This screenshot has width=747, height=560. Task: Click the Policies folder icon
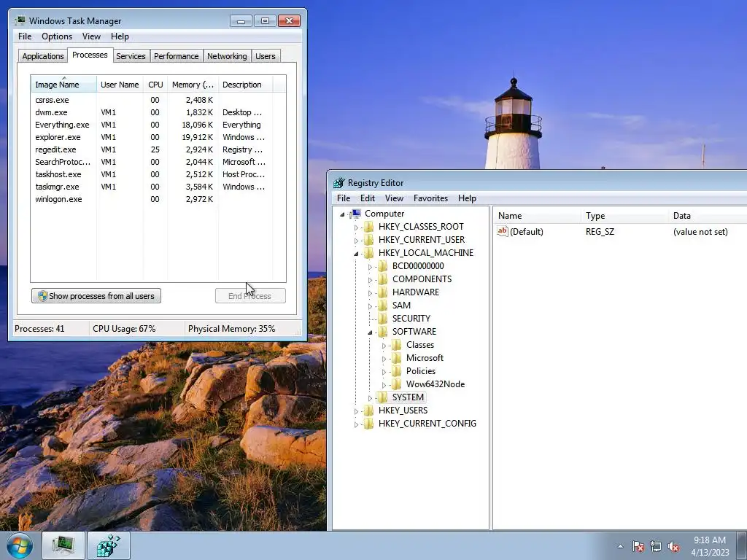tap(396, 371)
